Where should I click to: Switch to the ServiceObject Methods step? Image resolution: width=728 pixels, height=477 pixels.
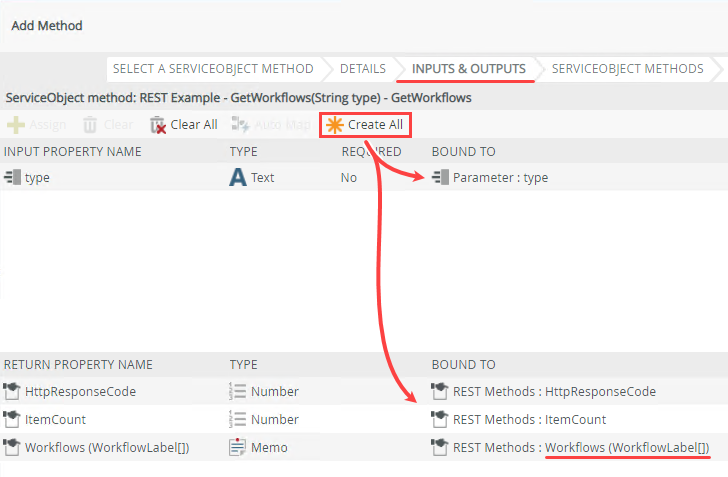[x=627, y=69]
